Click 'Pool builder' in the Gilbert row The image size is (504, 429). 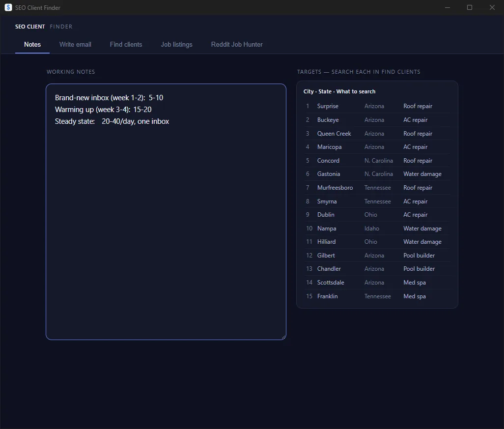click(419, 256)
